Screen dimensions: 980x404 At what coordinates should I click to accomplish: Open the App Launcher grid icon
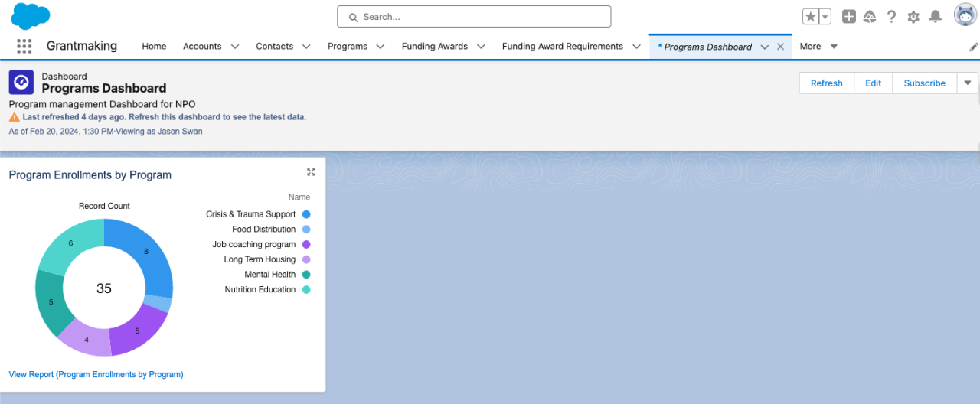[24, 46]
